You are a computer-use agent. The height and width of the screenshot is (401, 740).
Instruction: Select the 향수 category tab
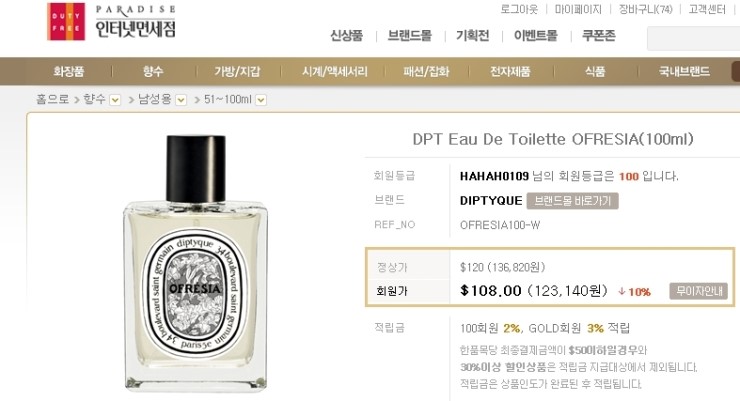153,71
